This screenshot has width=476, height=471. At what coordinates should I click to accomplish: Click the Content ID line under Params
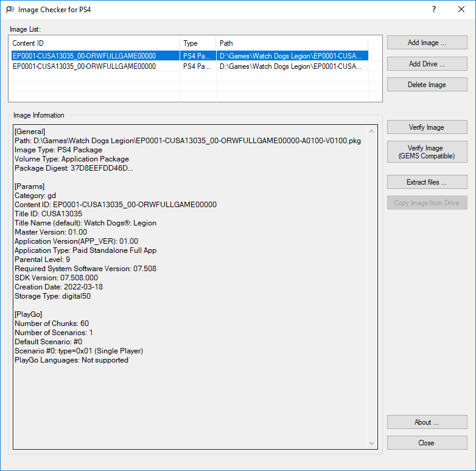tap(116, 205)
